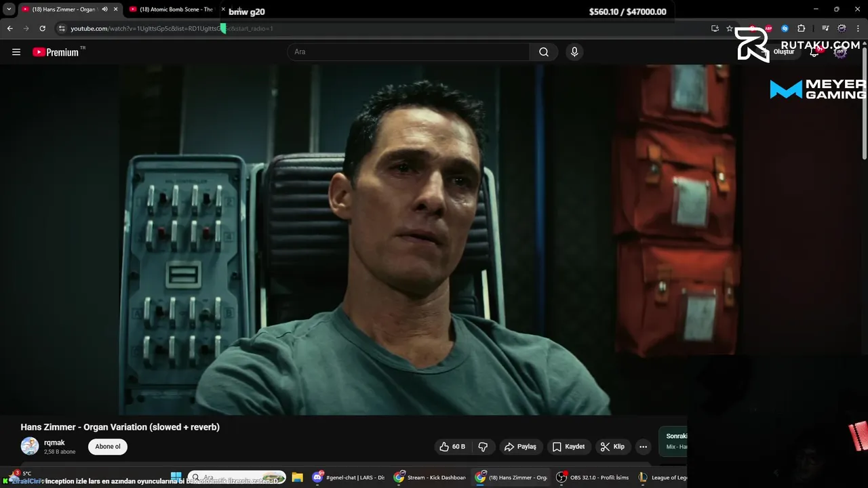This screenshot has width=868, height=488.
Task: Open Discord #genel-chat taskbar window
Action: point(348,477)
